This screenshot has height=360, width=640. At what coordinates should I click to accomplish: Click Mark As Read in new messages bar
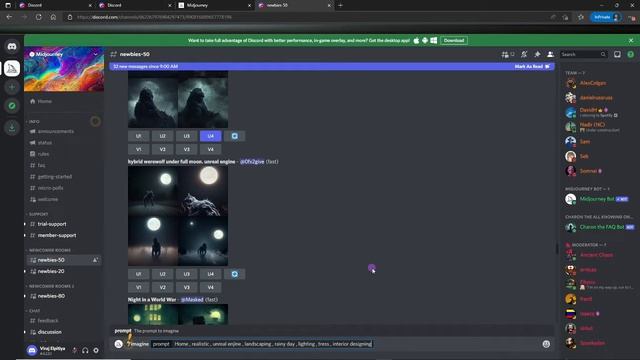(532, 67)
